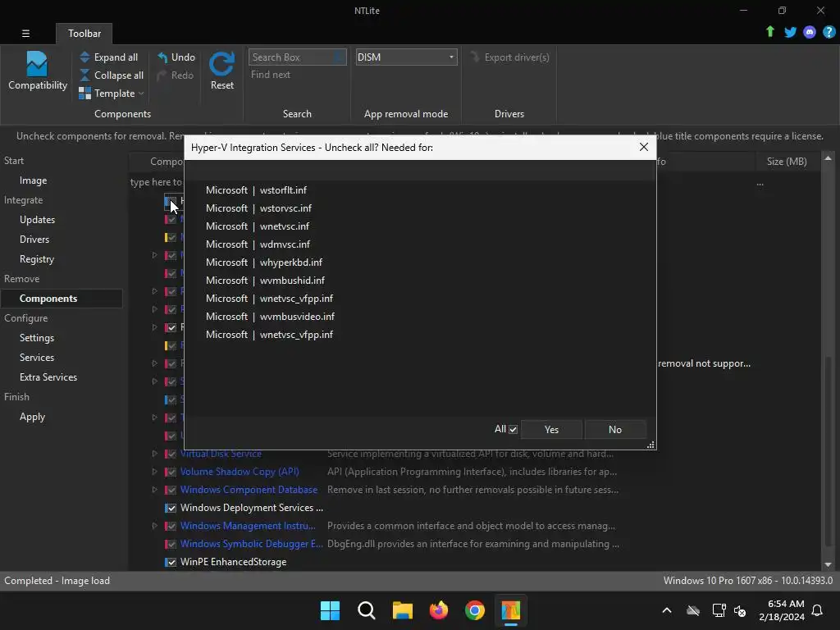Toggle the Virtual Disk Service checkbox
The image size is (840, 630).
[171, 454]
